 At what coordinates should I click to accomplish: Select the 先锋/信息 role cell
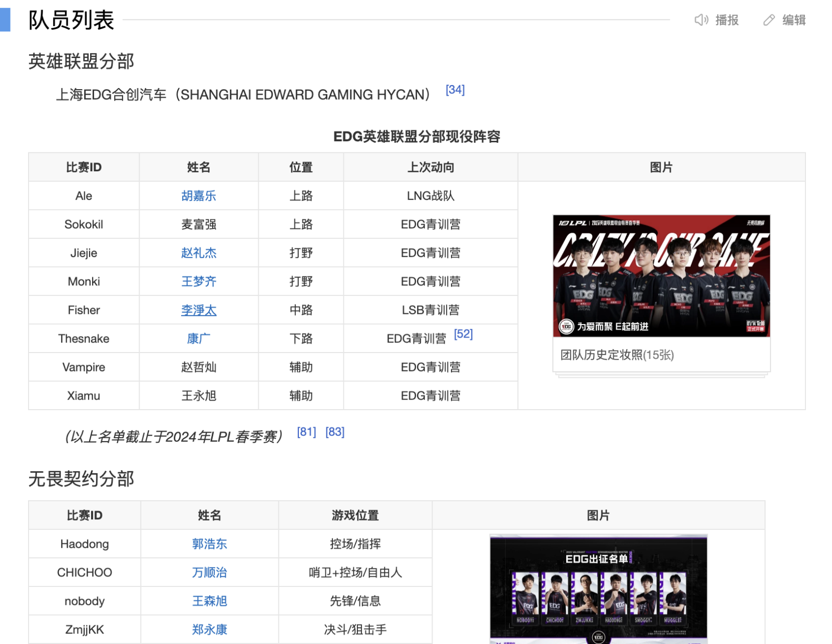[355, 601]
